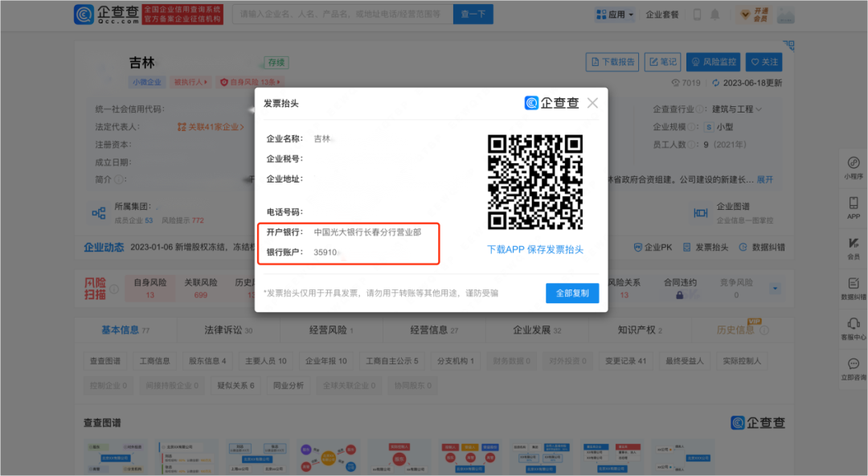Open the 小程序 sidebar icon
The image size is (868, 476).
point(853,168)
